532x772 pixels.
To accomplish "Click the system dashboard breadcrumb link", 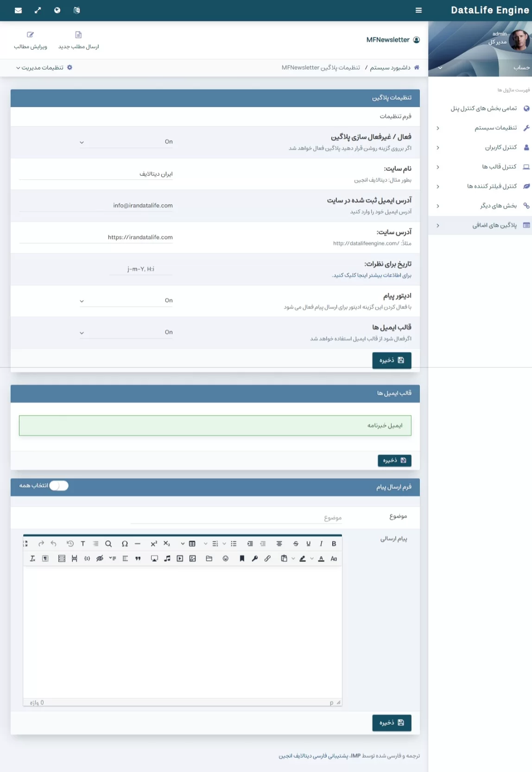I will click(390, 68).
